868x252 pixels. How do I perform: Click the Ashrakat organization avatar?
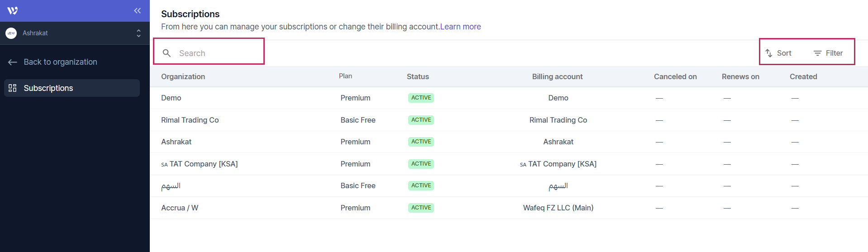(x=11, y=33)
